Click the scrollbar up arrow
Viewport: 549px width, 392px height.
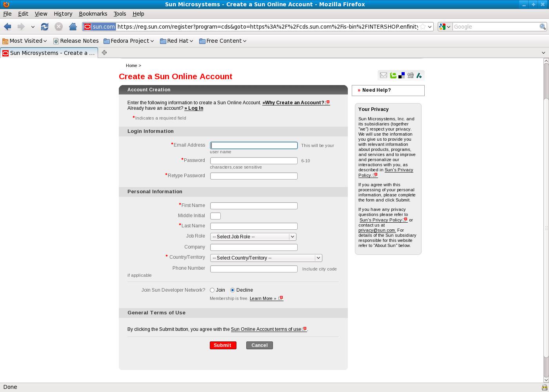coord(545,61)
